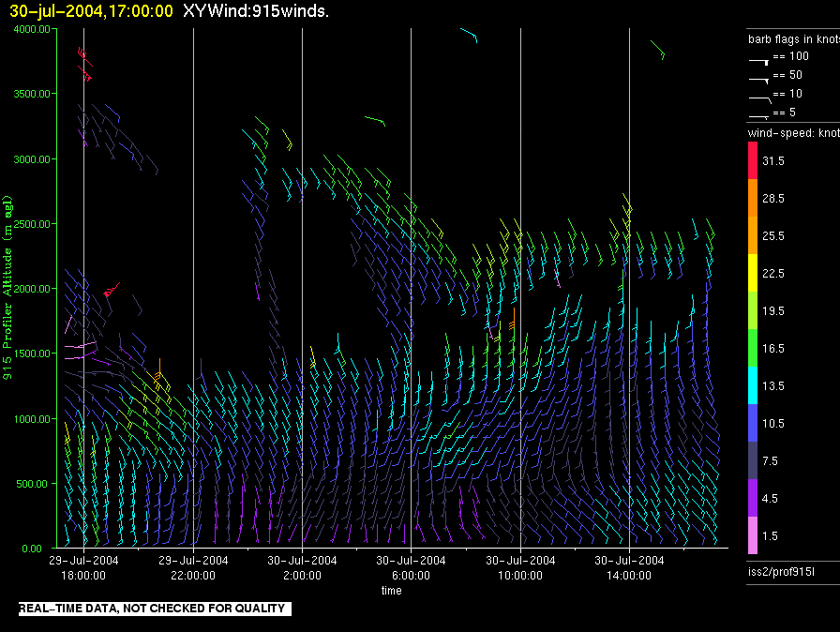The height and width of the screenshot is (632, 840).
Task: Pick the pink 1.5 knots color band
Action: 753,535
